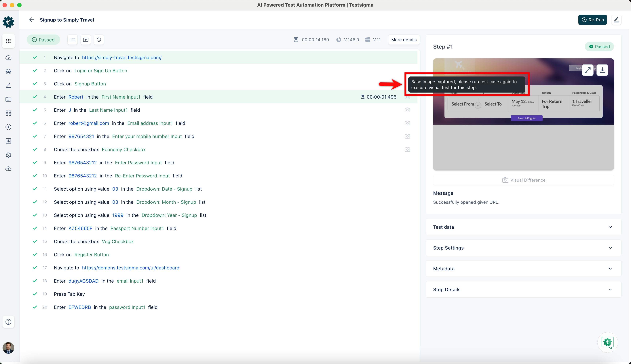This screenshot has height=364, width=631.
Task: Open the four-squares add-ons sidebar icon
Action: tap(8, 113)
